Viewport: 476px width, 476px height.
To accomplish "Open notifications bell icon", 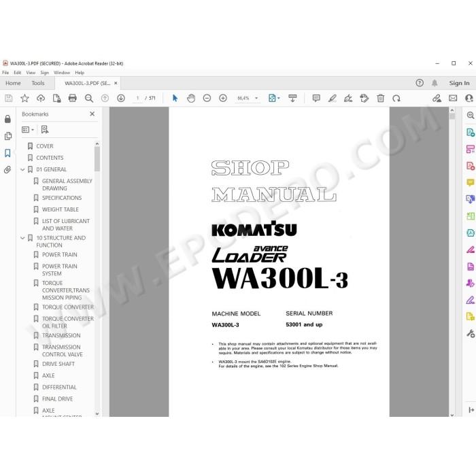I will [x=435, y=83].
